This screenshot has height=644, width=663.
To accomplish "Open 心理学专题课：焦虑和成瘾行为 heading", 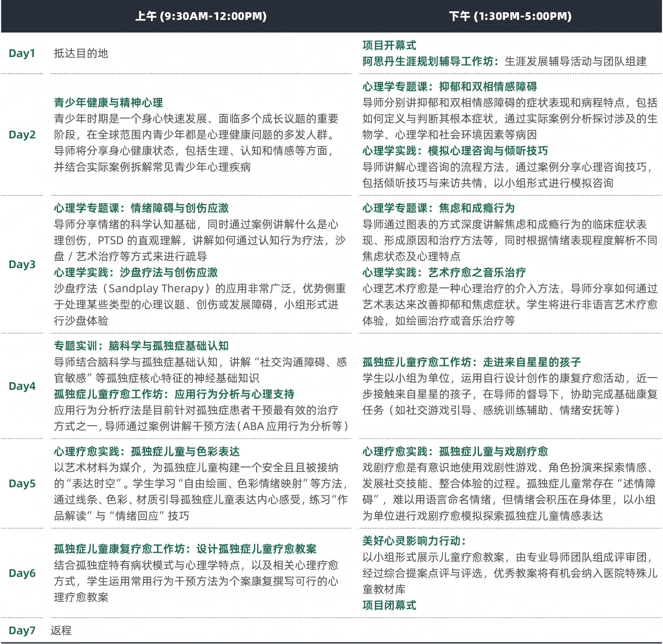I will pos(439,208).
